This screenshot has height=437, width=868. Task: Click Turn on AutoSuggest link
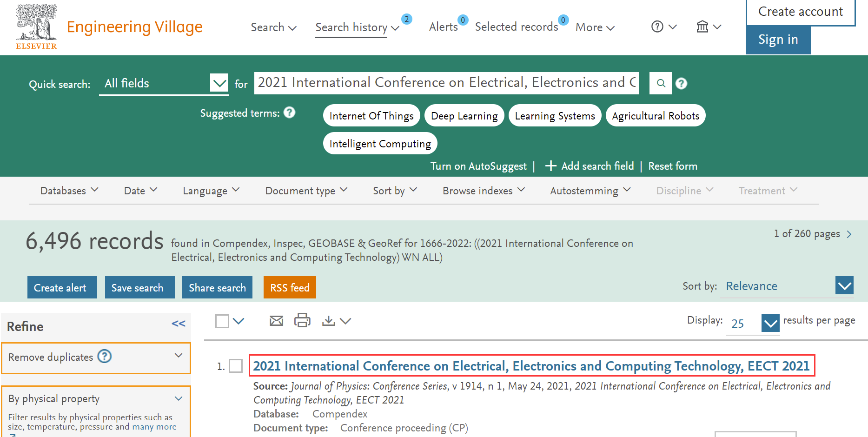tap(478, 166)
